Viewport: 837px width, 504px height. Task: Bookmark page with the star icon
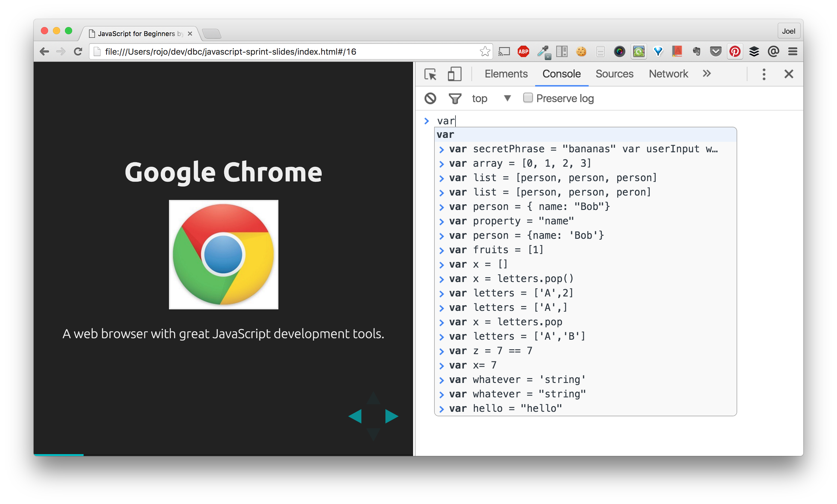(x=485, y=52)
